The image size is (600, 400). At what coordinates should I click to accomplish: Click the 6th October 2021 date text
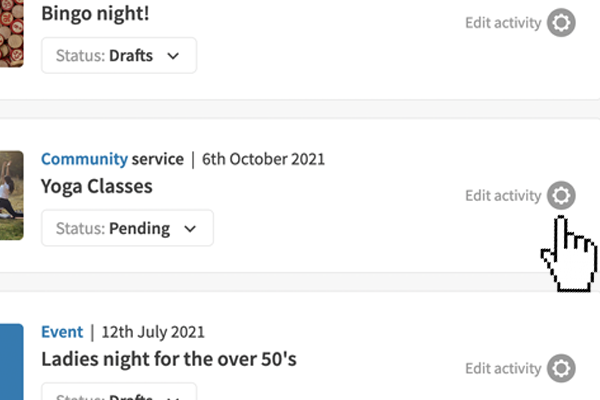click(x=263, y=159)
